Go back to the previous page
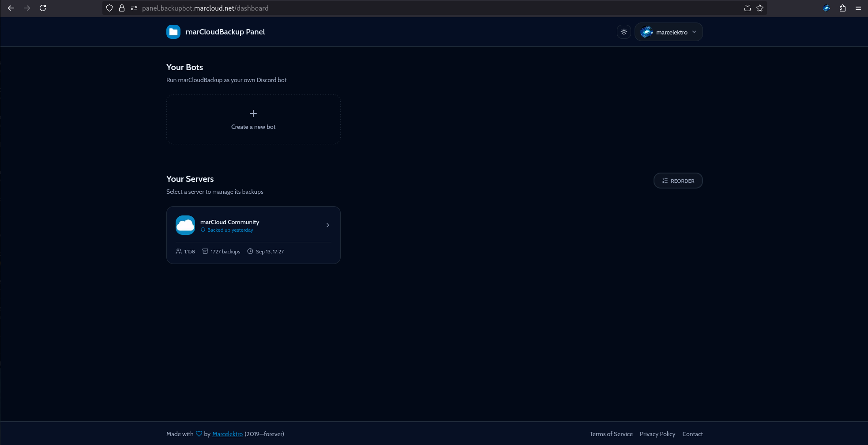Image resolution: width=868 pixels, height=445 pixels. pos(11,8)
